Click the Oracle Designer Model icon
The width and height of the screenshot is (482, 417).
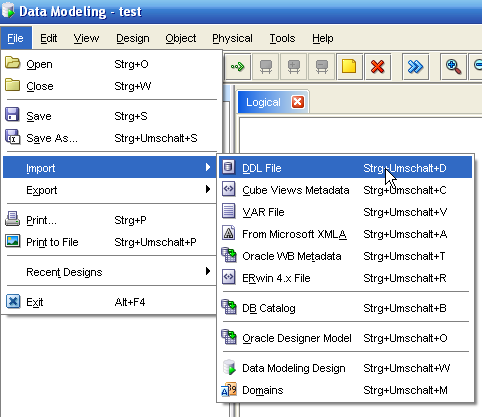(229, 337)
